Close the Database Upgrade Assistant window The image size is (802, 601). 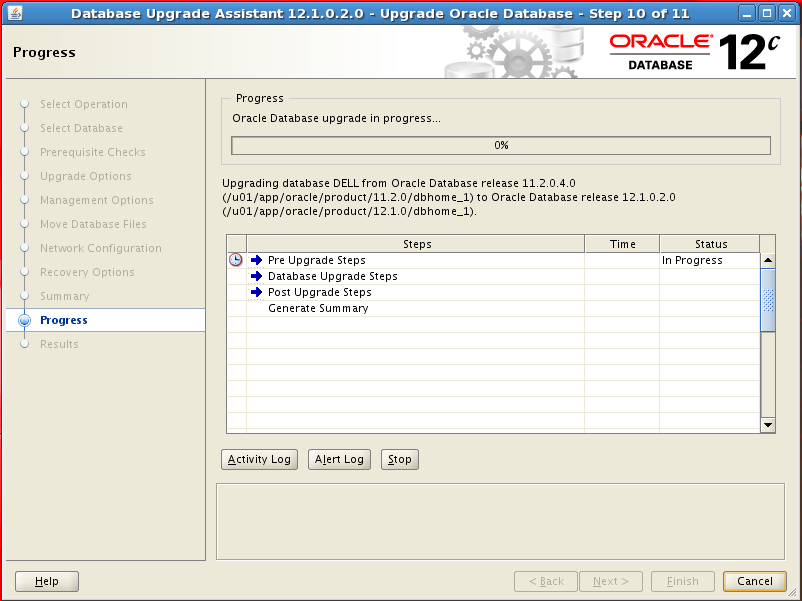(x=787, y=13)
